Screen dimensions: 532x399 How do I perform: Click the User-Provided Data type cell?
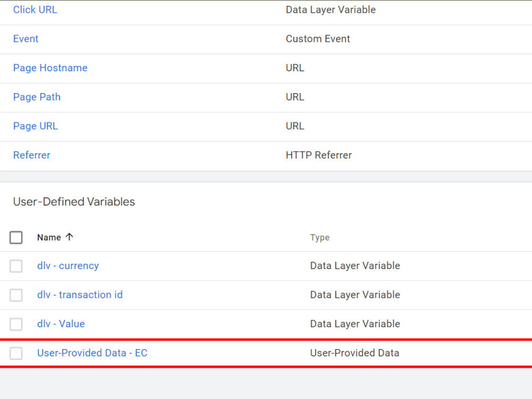354,353
